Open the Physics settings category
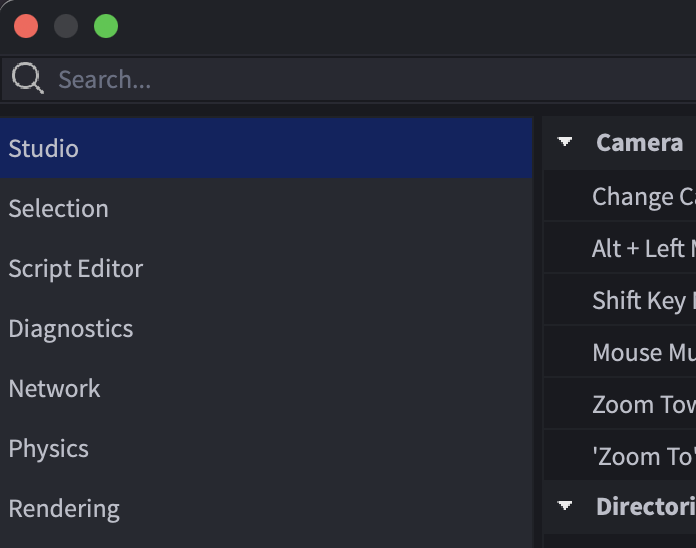Image resolution: width=696 pixels, height=548 pixels. [x=266, y=448]
